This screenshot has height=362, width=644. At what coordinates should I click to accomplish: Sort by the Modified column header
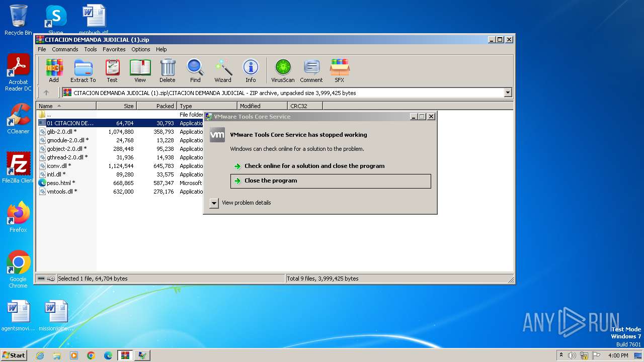[262, 106]
